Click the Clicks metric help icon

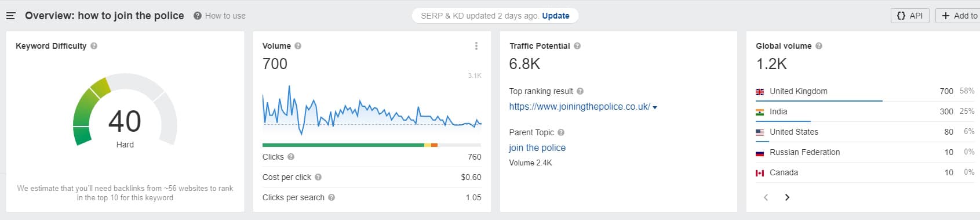click(291, 157)
